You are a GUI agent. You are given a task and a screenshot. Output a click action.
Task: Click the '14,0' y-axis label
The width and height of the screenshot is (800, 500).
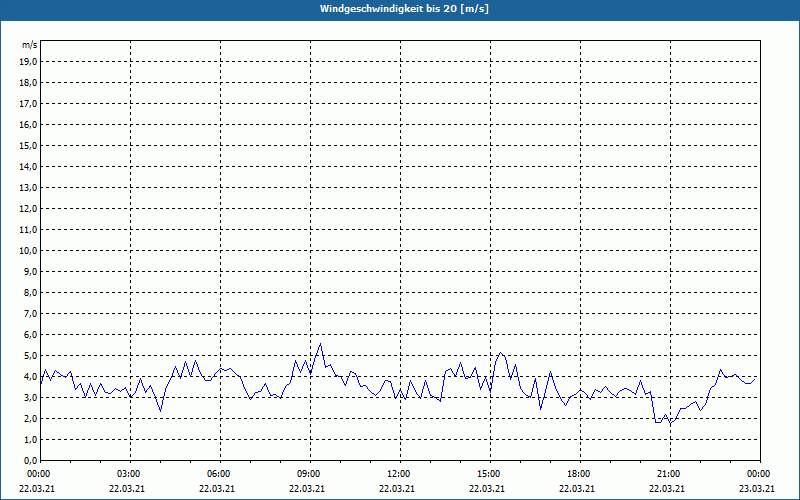pyautogui.click(x=28, y=166)
